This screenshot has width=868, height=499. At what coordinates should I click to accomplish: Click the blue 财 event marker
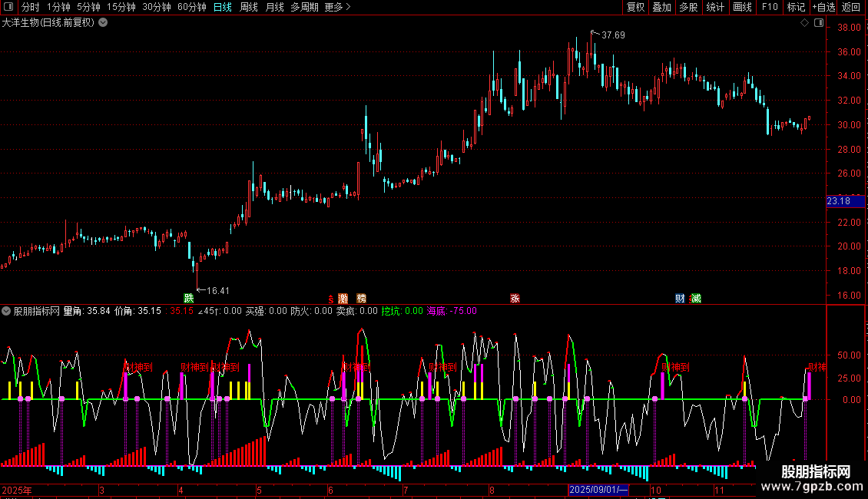point(680,298)
